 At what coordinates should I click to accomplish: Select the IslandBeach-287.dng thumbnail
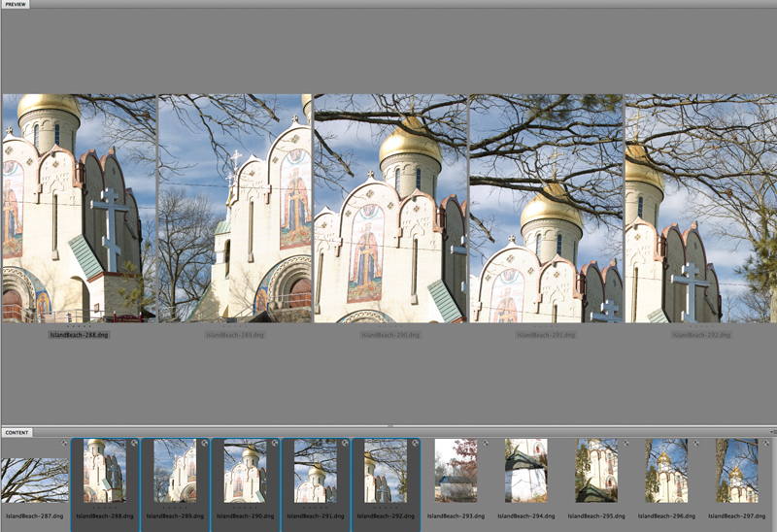tap(34, 481)
